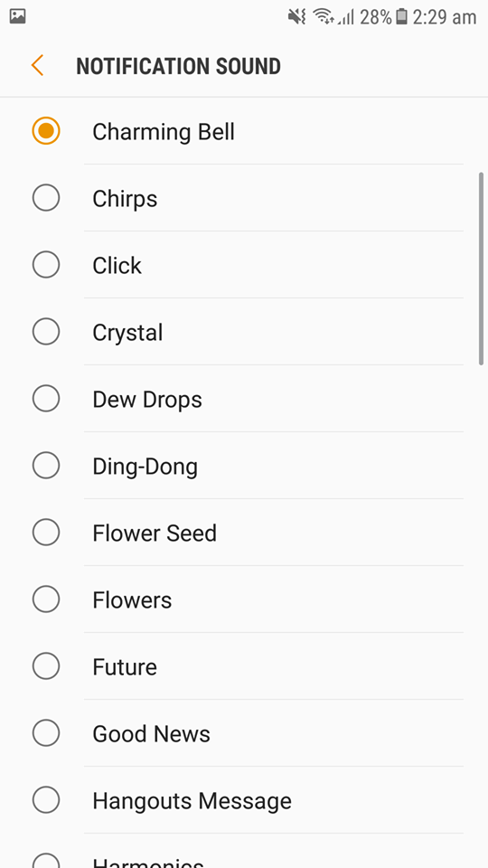Screen dimensions: 488x868
Task: Choose the Good News radio button
Action: pos(46,734)
